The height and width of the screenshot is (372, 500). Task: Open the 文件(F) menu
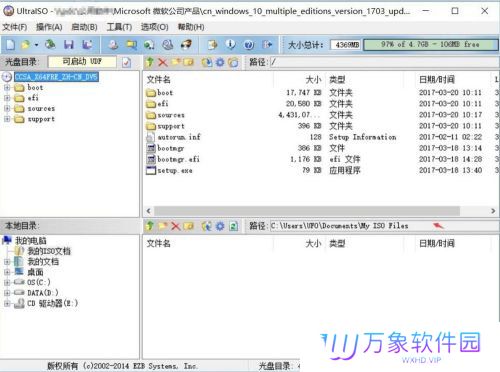[x=15, y=27]
